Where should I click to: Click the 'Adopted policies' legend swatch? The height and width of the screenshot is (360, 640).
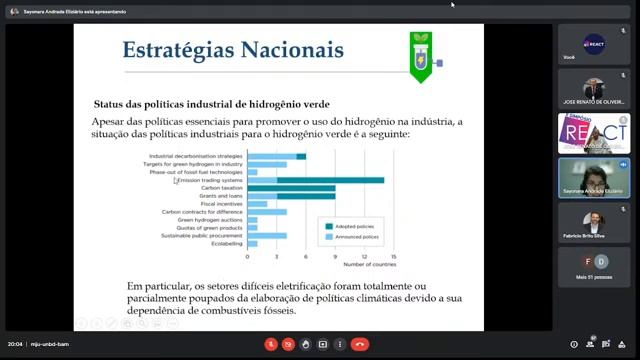(329, 227)
